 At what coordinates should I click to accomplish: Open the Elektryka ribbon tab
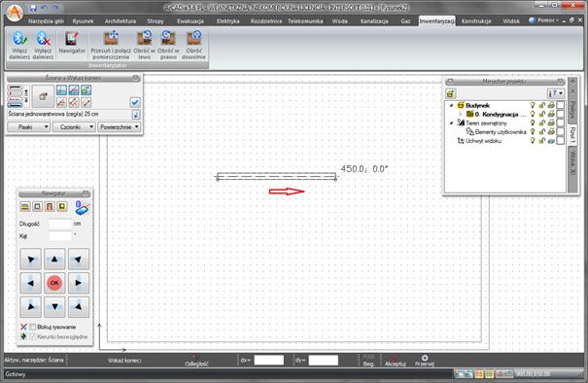(x=228, y=21)
